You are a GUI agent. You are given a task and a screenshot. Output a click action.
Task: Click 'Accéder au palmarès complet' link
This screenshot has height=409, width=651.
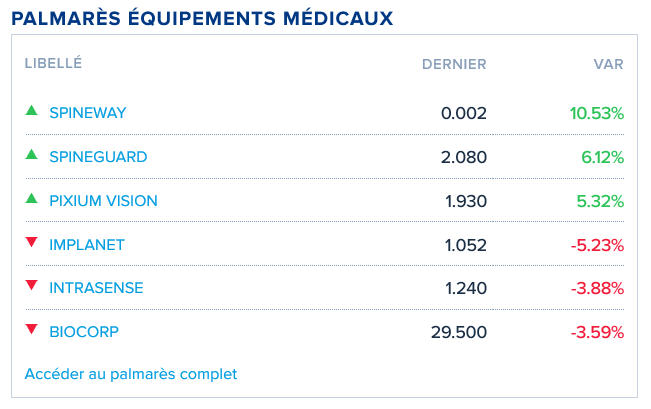131,374
